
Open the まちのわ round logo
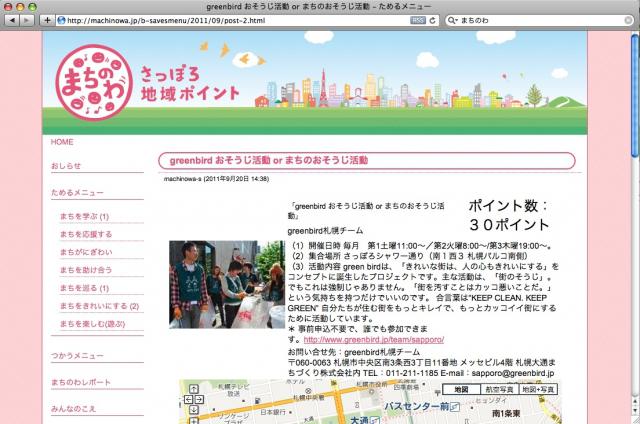click(x=94, y=82)
